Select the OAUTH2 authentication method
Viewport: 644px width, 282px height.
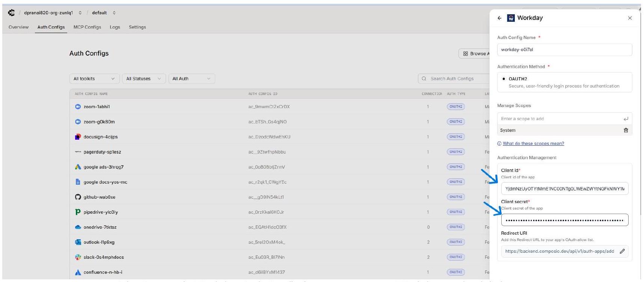point(564,82)
